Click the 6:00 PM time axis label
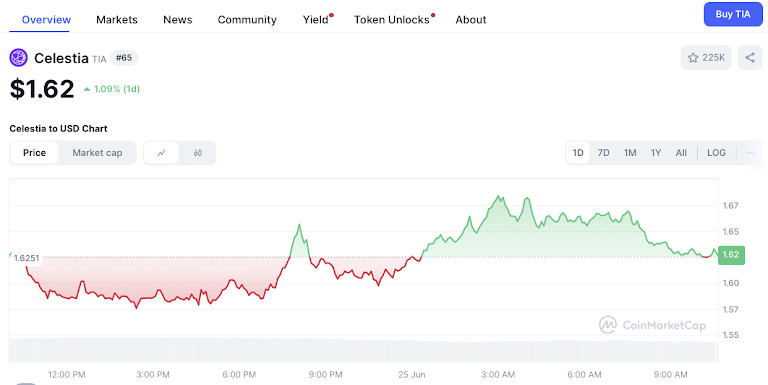The width and height of the screenshot is (768, 385). click(x=239, y=375)
